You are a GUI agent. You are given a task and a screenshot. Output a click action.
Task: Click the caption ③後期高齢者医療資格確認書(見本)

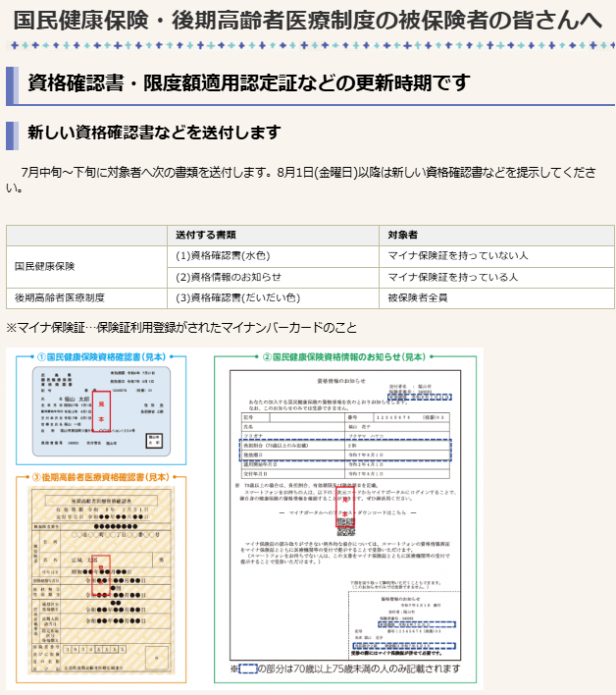101,477
